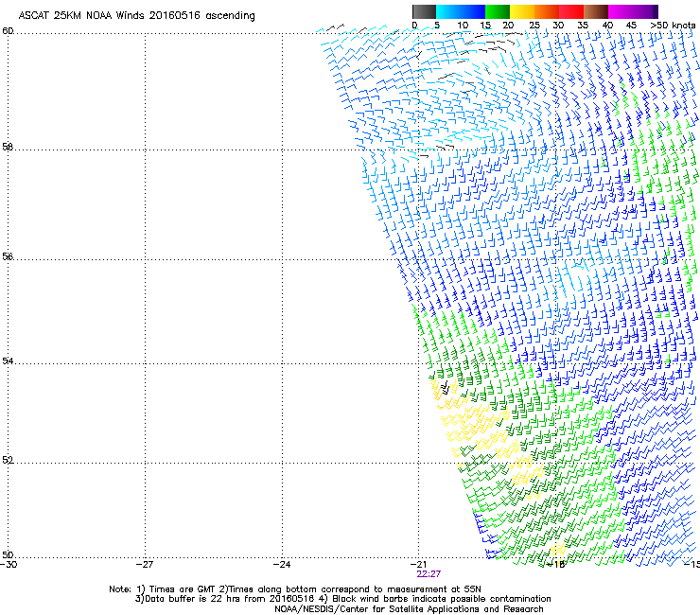The image size is (700, 615).
Task: Click the legend tick label 25
Action: tap(534, 26)
